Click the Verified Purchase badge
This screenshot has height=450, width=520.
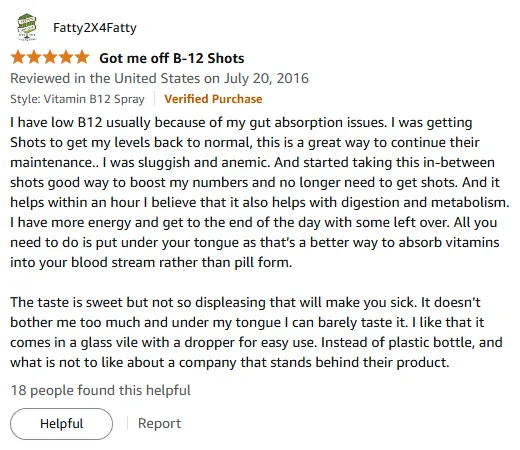pos(213,99)
